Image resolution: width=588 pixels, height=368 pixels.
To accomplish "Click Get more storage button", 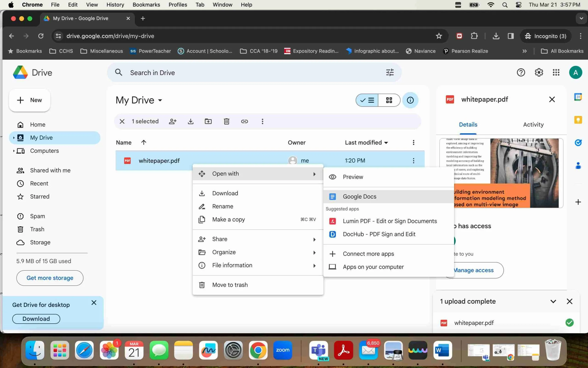I will [x=50, y=278].
